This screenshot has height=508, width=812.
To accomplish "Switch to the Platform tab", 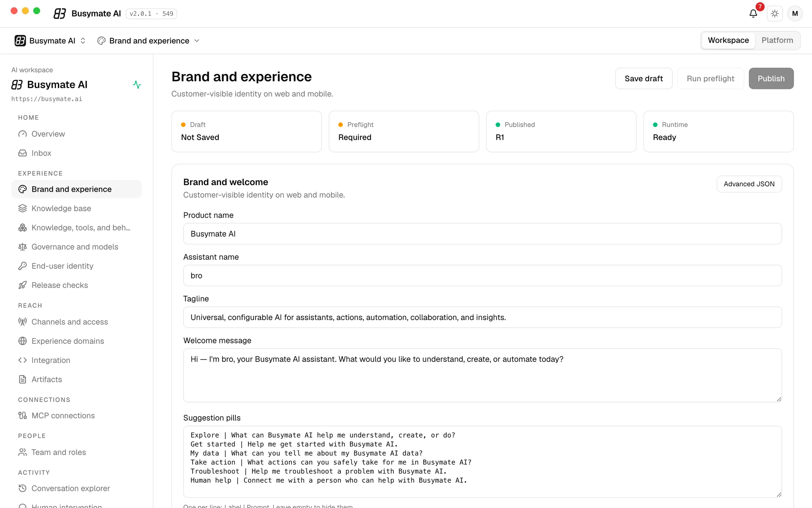I will pos(777,40).
